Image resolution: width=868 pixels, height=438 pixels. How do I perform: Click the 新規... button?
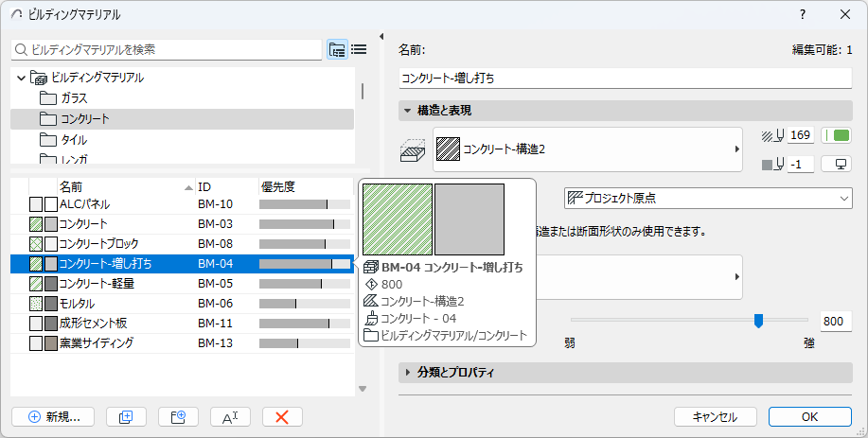53,416
